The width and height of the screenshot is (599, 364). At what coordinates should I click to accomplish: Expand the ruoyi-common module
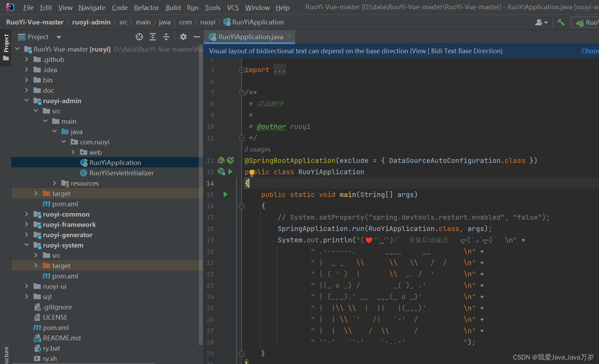(x=26, y=214)
